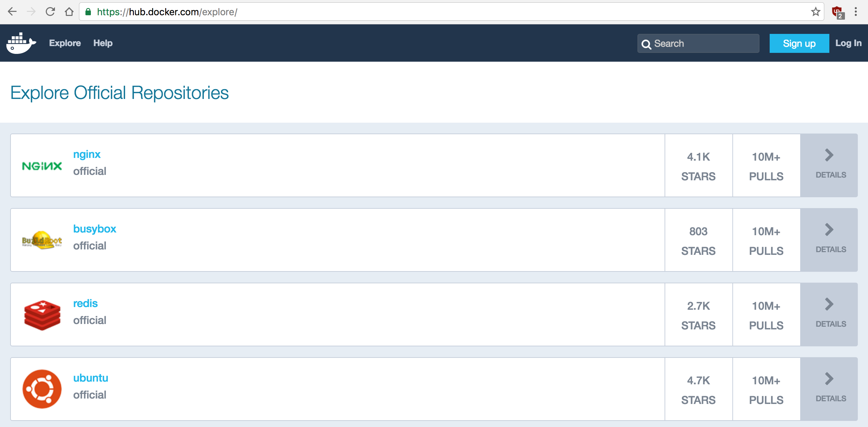Open Explore in the navigation bar
Image resolution: width=868 pixels, height=427 pixels.
click(x=65, y=43)
